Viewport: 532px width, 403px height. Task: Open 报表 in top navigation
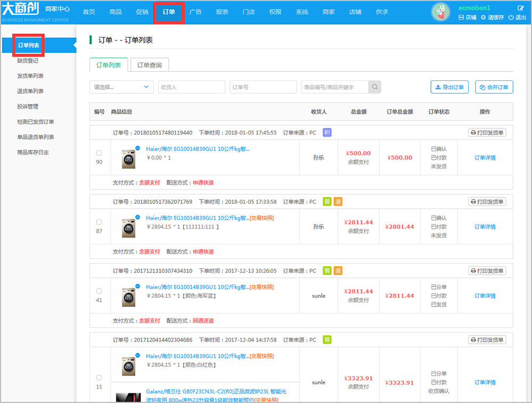(x=222, y=12)
